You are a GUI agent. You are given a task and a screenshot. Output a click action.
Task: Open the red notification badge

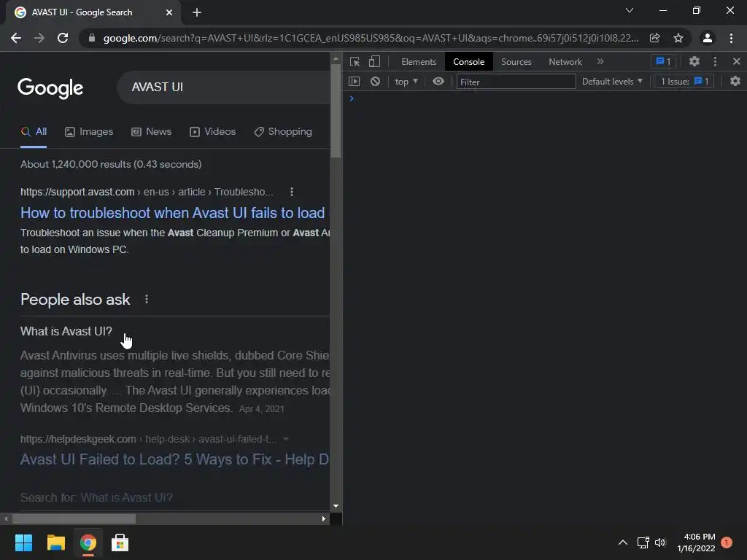[727, 542]
